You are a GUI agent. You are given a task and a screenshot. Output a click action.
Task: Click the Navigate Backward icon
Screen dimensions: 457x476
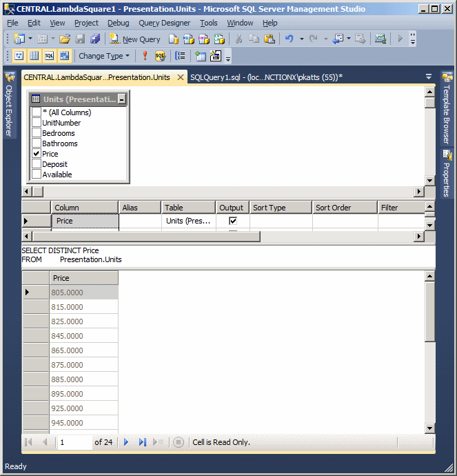[338, 39]
